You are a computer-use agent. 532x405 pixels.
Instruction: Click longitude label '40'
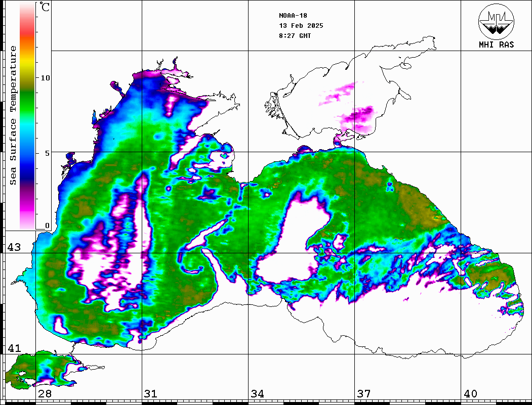470,393
